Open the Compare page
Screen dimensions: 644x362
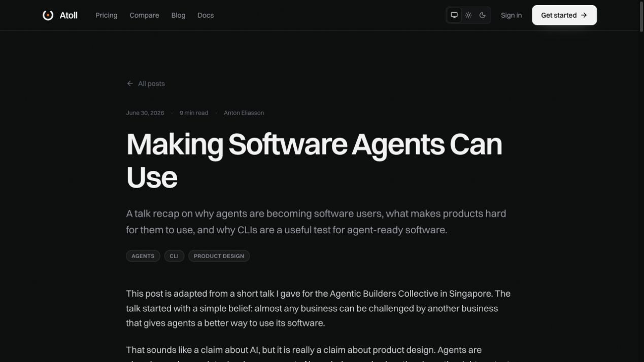[144, 15]
